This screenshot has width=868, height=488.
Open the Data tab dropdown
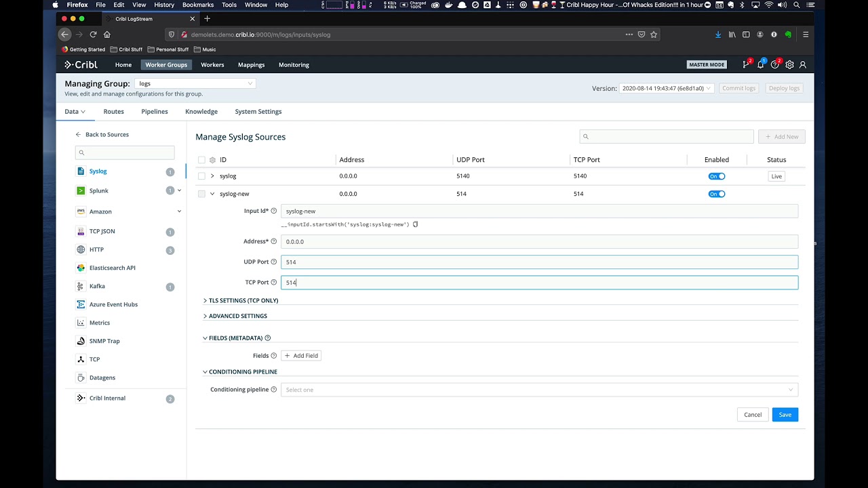coord(75,111)
